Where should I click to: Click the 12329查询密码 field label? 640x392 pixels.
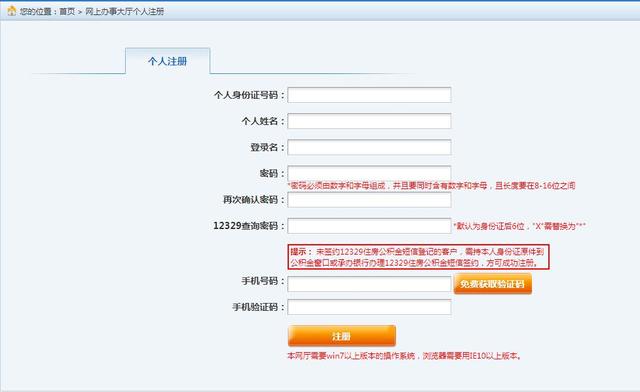249,226
